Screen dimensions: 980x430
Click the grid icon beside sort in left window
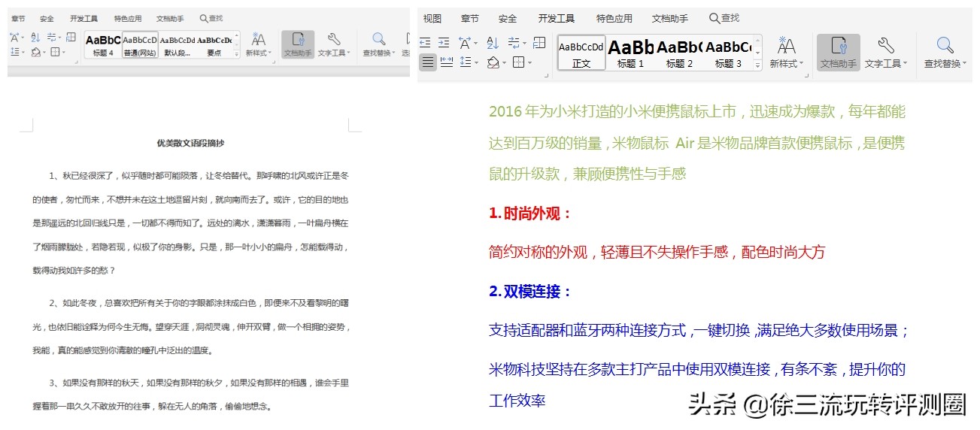click(x=71, y=37)
